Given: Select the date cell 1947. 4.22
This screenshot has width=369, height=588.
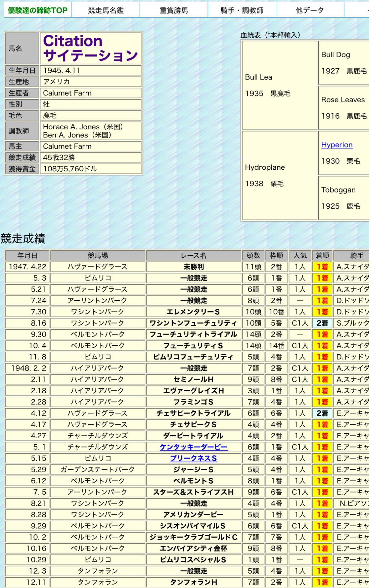Looking at the screenshot, I should point(28,267).
